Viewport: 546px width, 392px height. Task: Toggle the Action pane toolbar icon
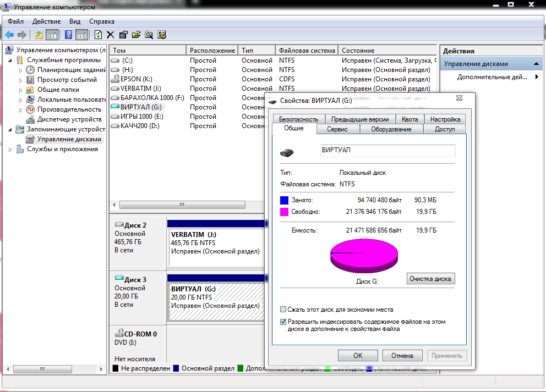81,35
